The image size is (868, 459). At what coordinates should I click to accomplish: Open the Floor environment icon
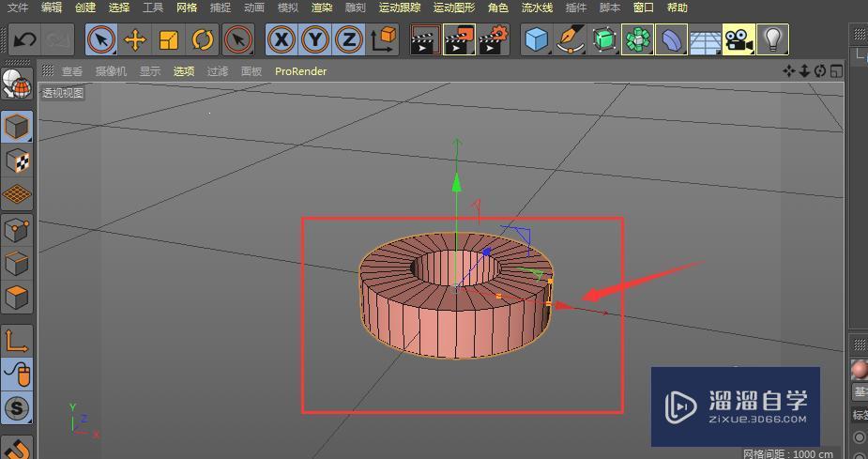click(706, 39)
